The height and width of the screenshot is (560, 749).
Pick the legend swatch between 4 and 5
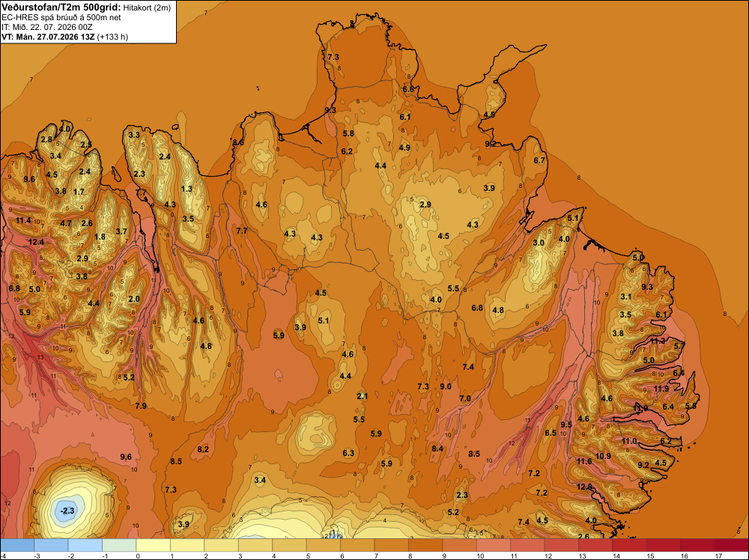tap(289, 545)
